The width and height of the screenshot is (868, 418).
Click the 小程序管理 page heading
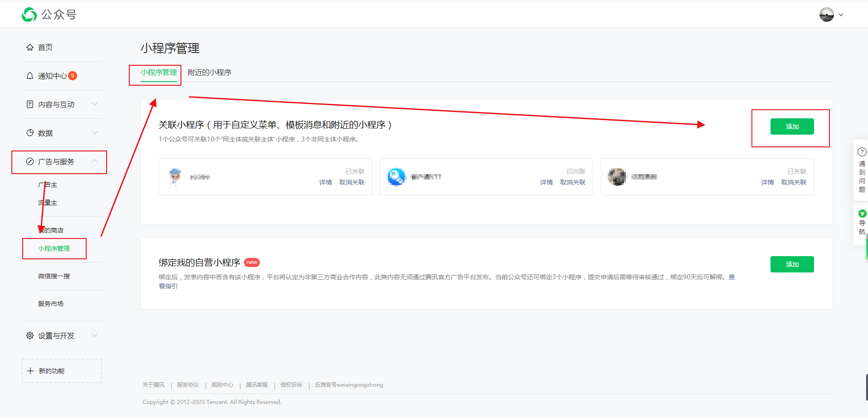[170, 48]
